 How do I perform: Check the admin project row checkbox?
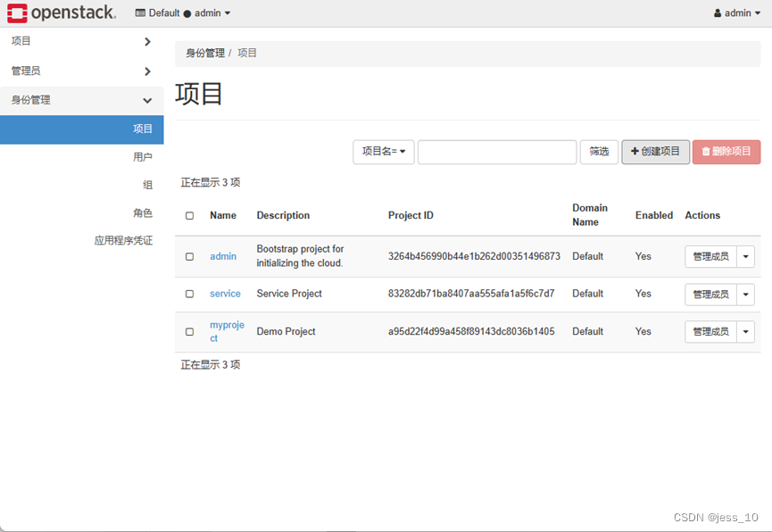(x=189, y=257)
